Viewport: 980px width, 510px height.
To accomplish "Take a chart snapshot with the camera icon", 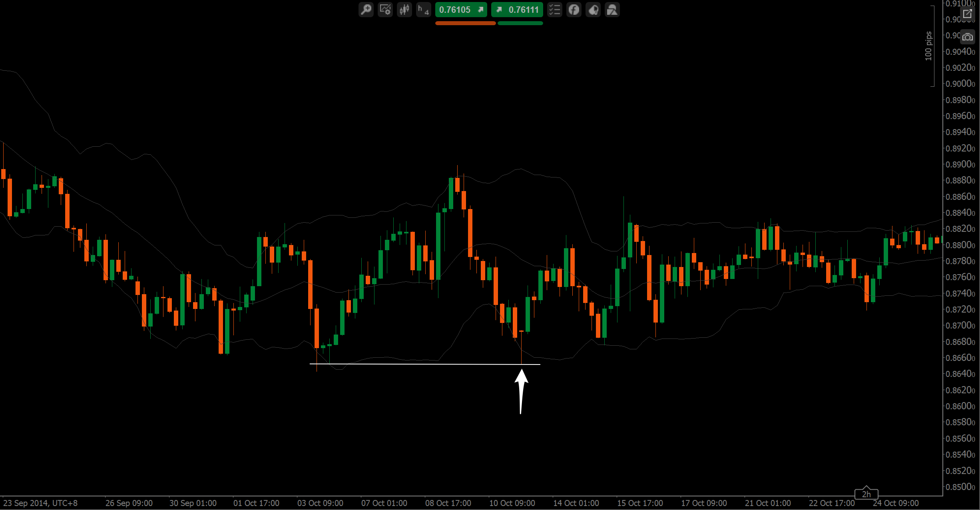I will coord(968,37).
